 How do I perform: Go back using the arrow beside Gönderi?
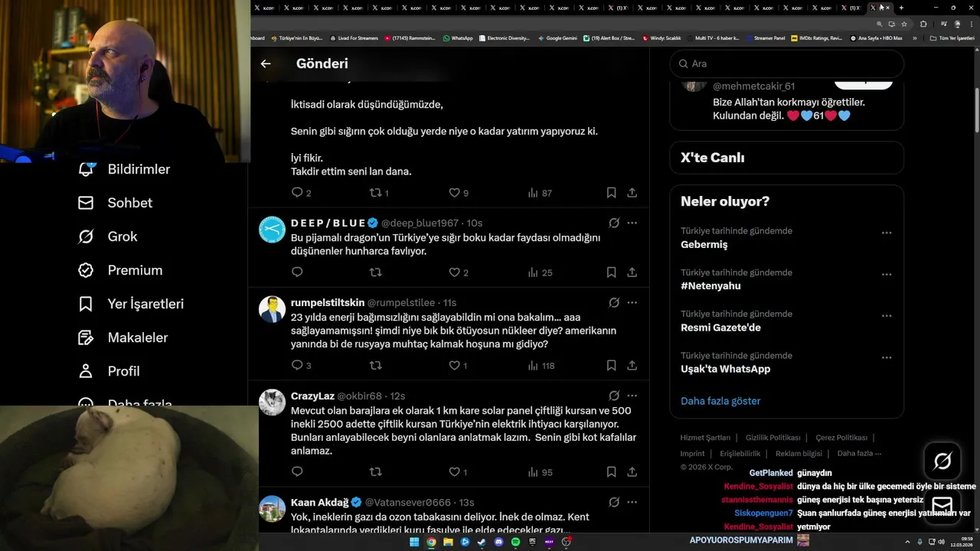(x=266, y=64)
